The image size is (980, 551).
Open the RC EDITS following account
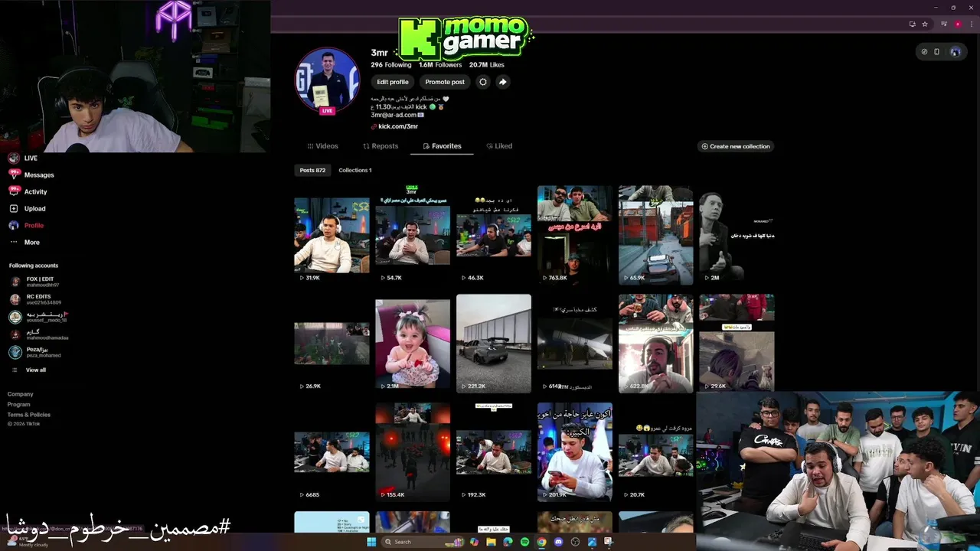(x=34, y=299)
